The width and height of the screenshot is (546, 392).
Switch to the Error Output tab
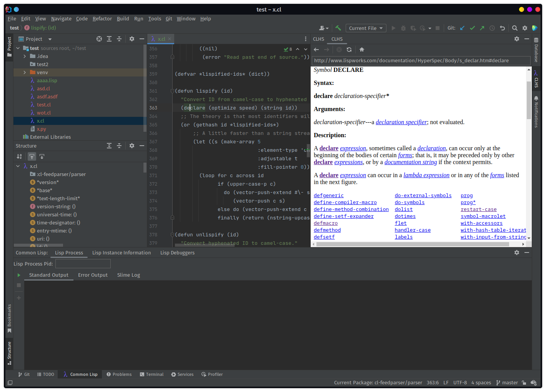pyautogui.click(x=93, y=275)
